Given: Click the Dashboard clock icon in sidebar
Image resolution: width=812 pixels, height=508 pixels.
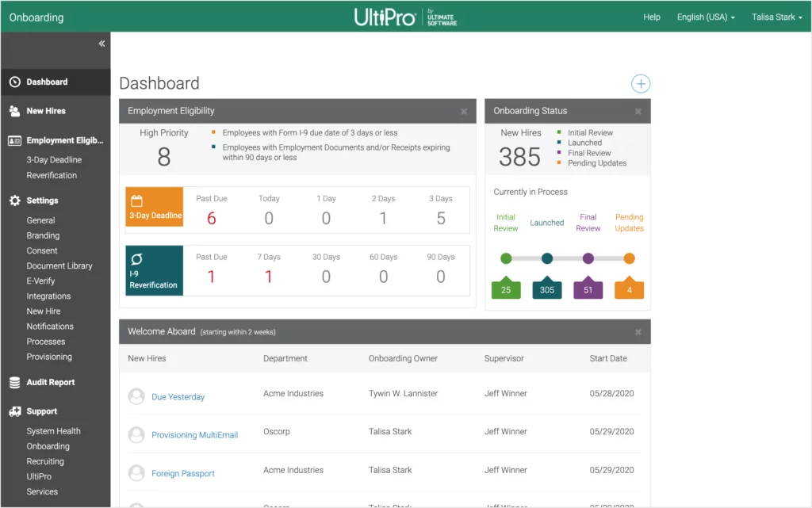Looking at the screenshot, I should pos(14,82).
